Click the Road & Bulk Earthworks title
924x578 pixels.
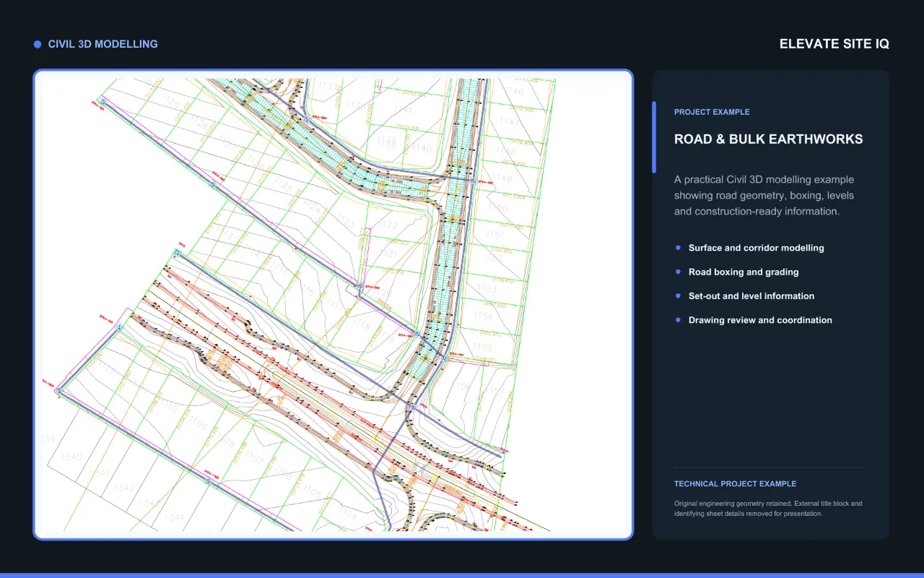pos(769,139)
